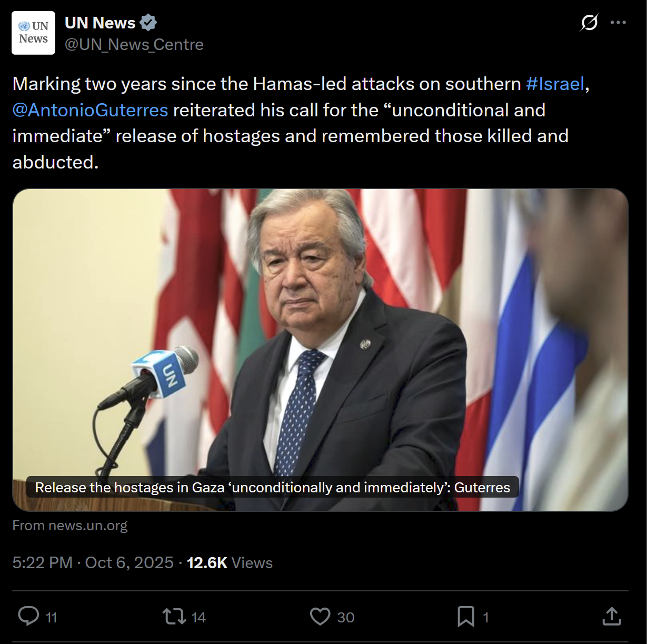The image size is (647, 644).
Task: Open the 'From news.un.org' source link
Action: click(70, 526)
